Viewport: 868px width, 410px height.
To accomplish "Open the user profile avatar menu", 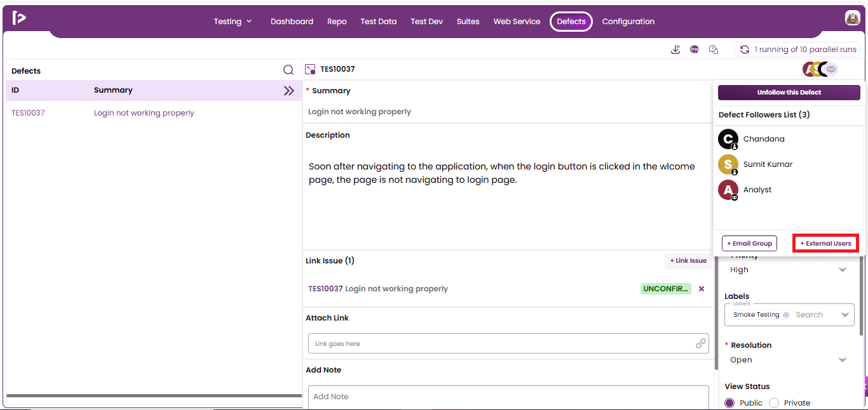I will pyautogui.click(x=852, y=18).
